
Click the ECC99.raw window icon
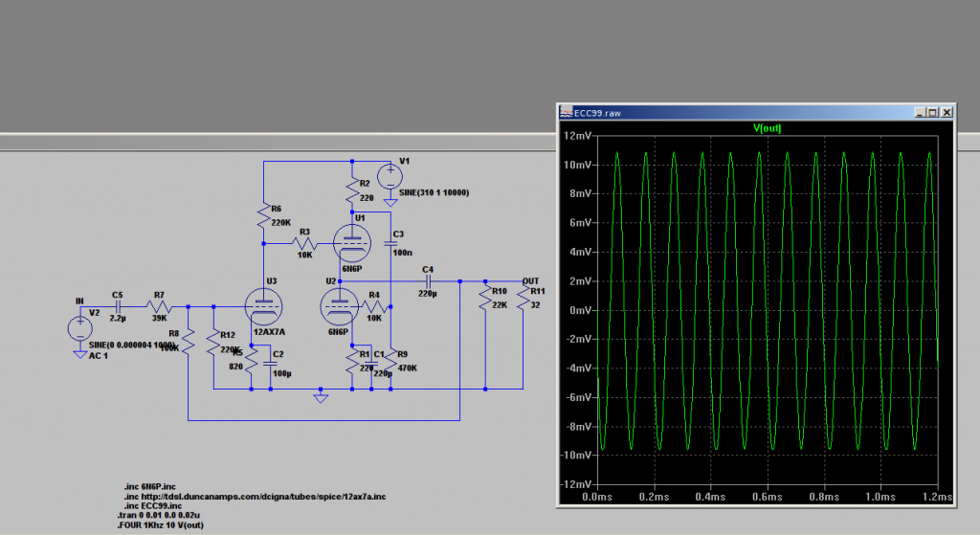pos(566,113)
